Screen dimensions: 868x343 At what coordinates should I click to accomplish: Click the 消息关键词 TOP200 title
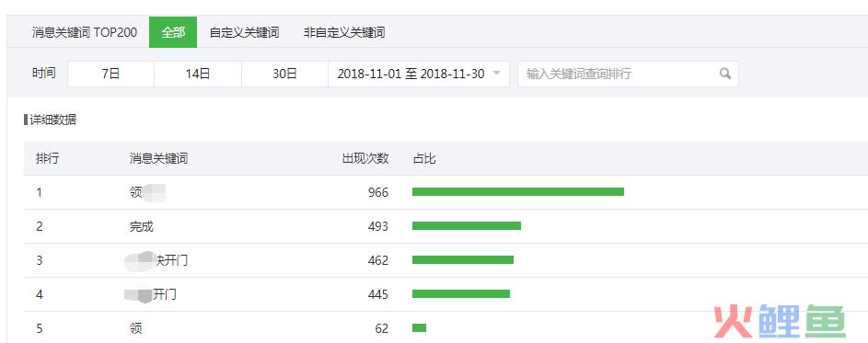[84, 32]
